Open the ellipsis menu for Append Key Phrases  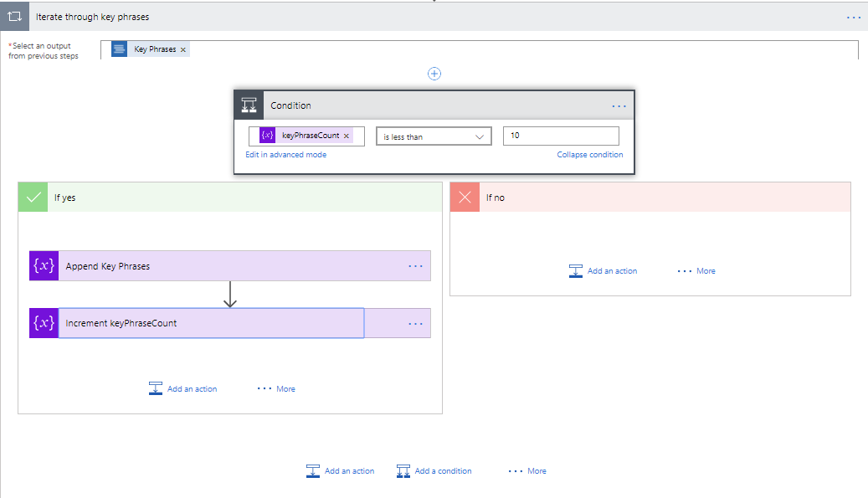(x=415, y=266)
